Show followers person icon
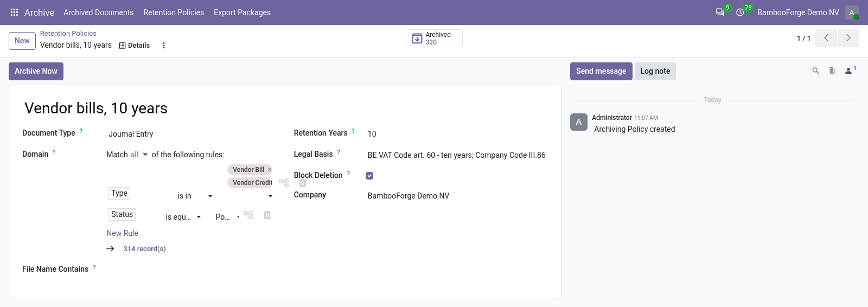The image size is (868, 307). [850, 71]
